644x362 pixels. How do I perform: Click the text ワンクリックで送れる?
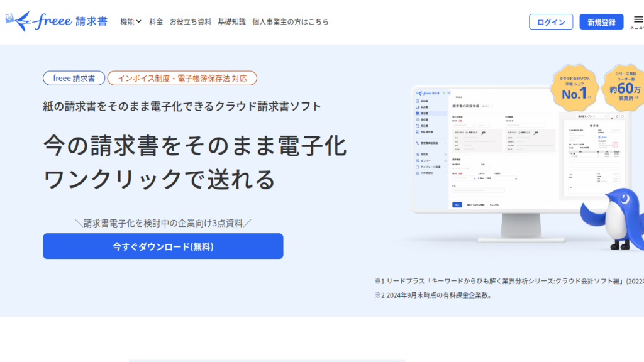click(159, 179)
